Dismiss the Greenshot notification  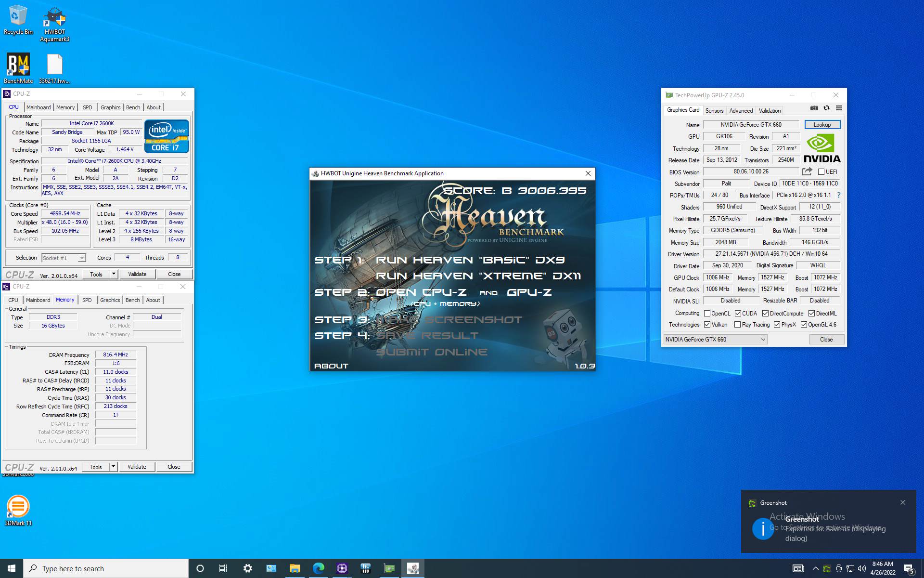[903, 502]
